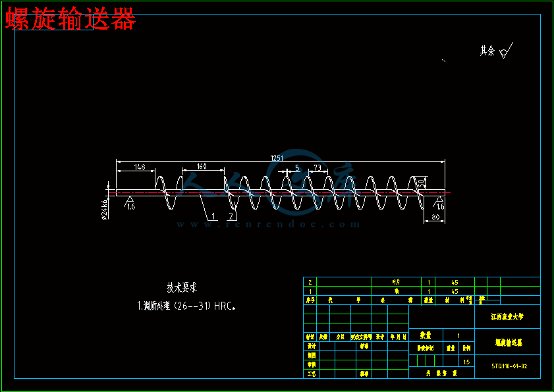Click the 标记 header cell
The width and height of the screenshot is (554, 392).
point(310,337)
